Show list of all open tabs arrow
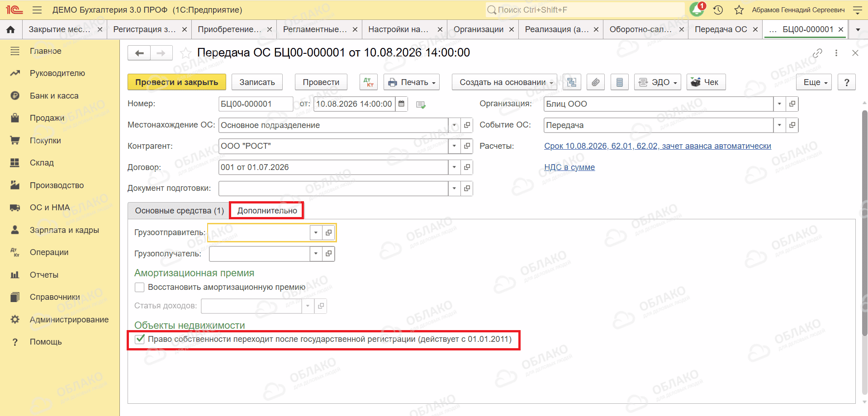This screenshot has width=868, height=416. (x=858, y=29)
